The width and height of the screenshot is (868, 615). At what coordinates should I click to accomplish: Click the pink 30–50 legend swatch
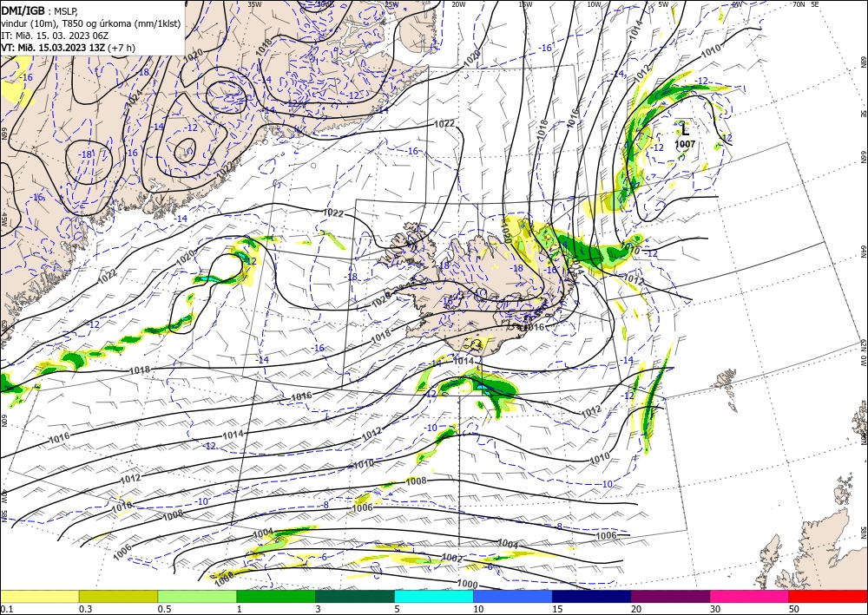(750, 596)
